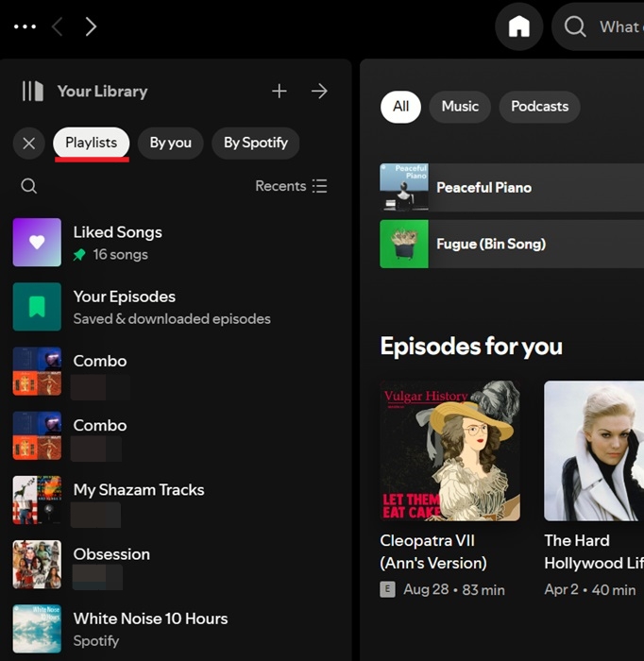Switch to the Podcasts filter
The height and width of the screenshot is (661, 644).
tap(539, 107)
